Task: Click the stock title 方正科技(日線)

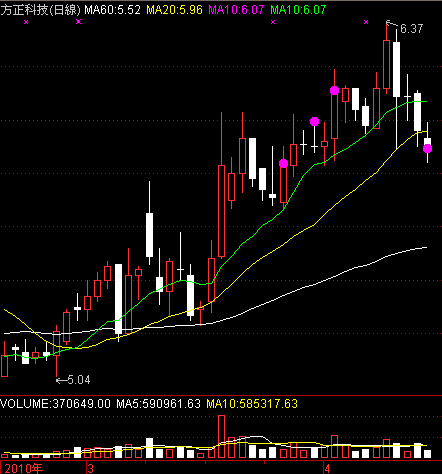Action: pos(40,10)
